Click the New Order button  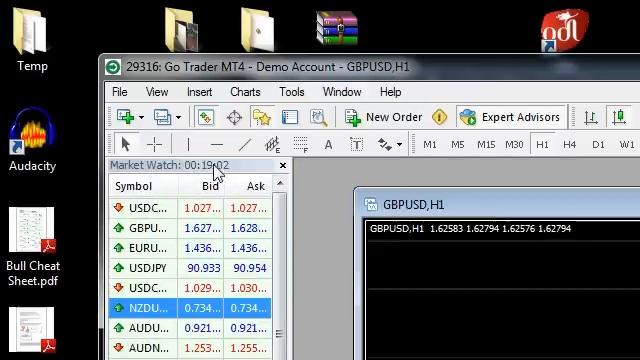coord(383,118)
